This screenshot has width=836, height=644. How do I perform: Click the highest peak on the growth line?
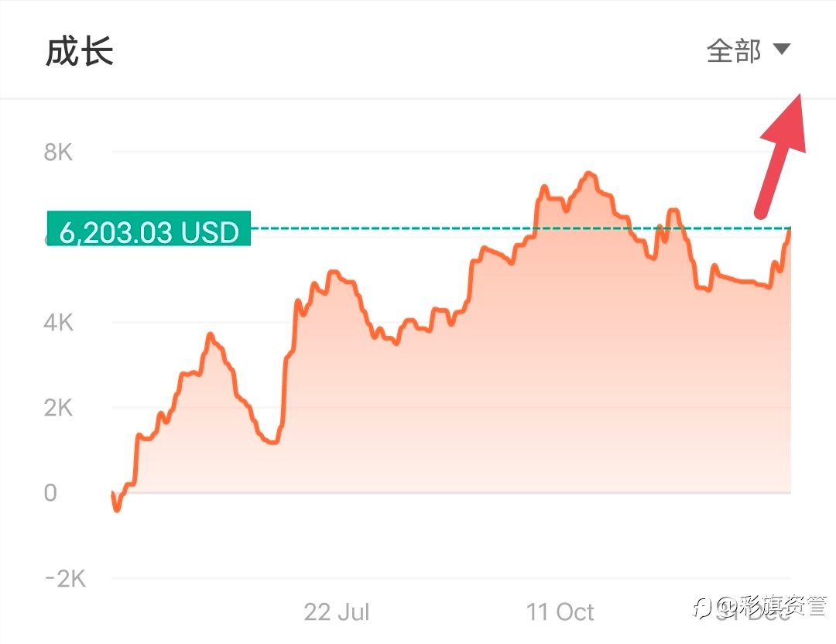588,174
